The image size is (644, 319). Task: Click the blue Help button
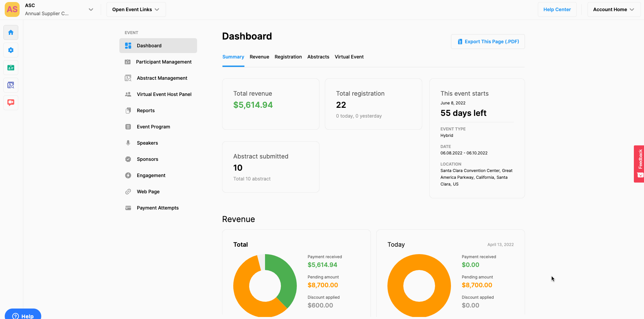23,316
